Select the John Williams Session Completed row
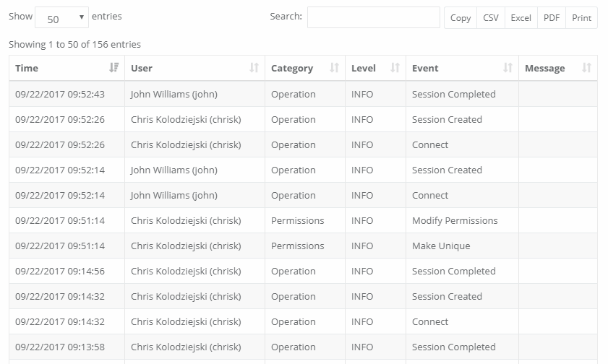Image resolution: width=608 pixels, height=364 pixels. pos(303,94)
